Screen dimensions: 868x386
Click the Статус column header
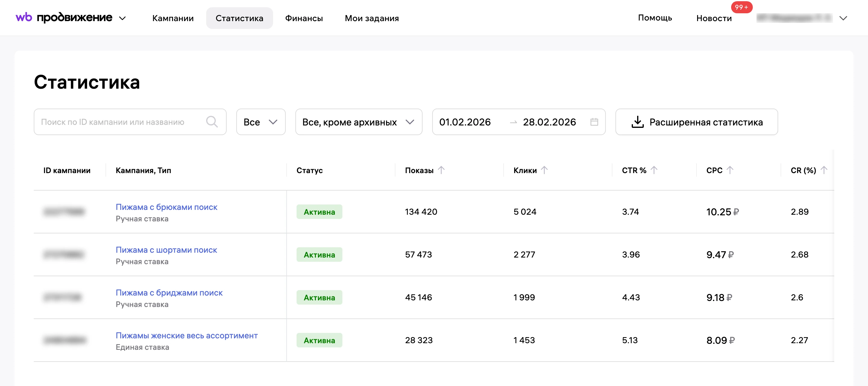click(x=309, y=170)
